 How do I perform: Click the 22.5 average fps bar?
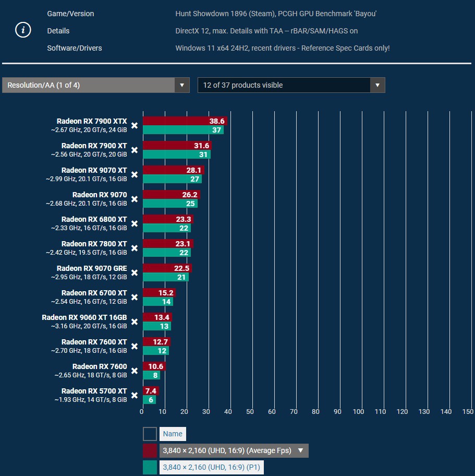167,268
